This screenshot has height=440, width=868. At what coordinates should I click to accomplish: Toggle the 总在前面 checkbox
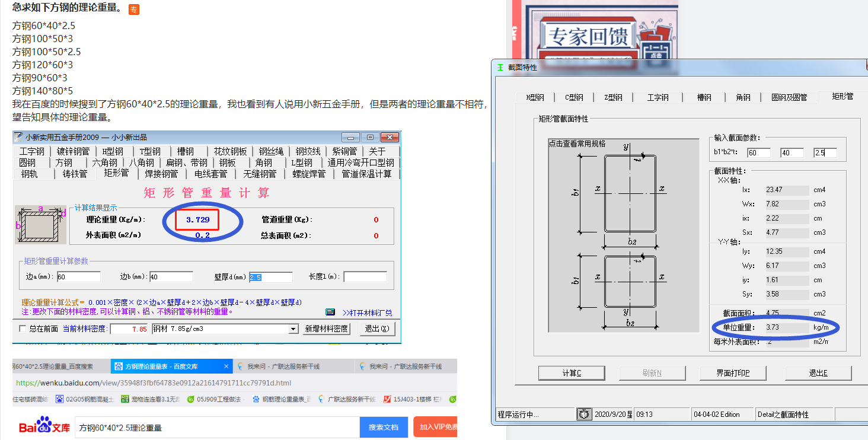[x=23, y=329]
